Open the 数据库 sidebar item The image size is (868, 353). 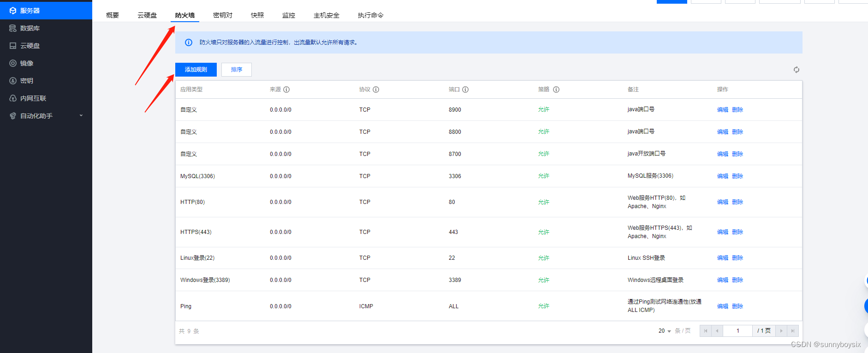[30, 28]
